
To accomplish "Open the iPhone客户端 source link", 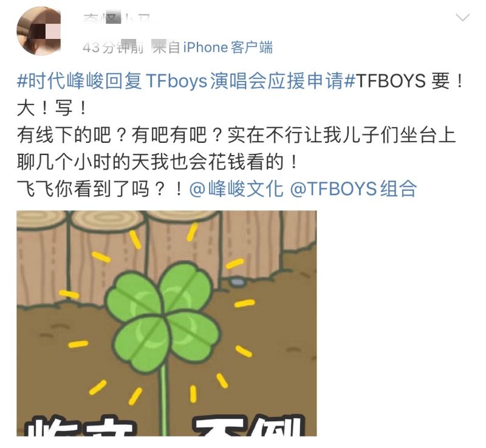I will pyautogui.click(x=228, y=47).
